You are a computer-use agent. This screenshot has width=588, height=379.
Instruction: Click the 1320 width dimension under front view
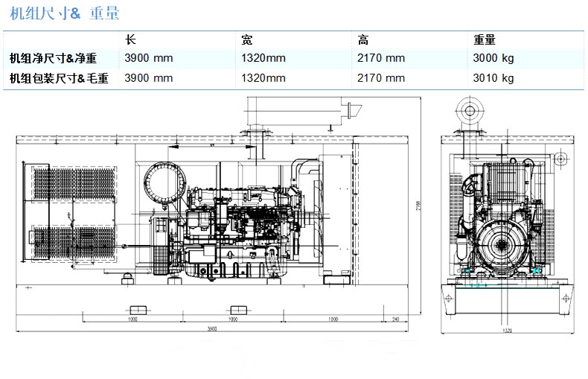click(x=507, y=330)
